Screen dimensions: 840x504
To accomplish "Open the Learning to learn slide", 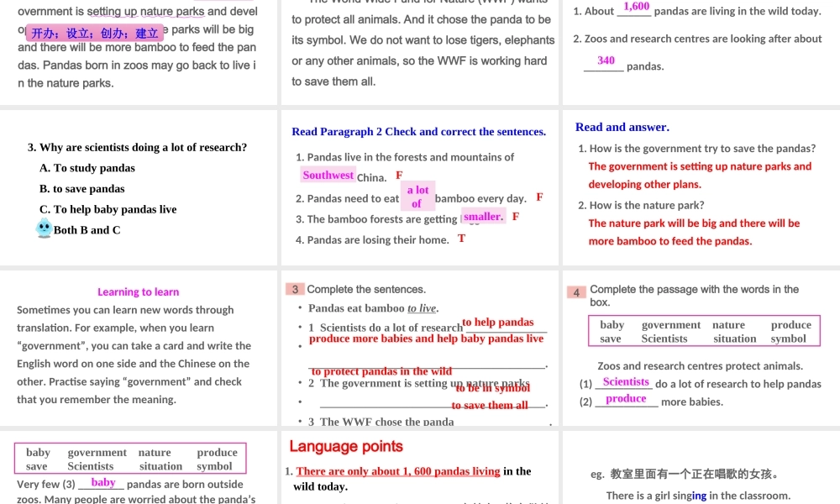I will click(139, 348).
